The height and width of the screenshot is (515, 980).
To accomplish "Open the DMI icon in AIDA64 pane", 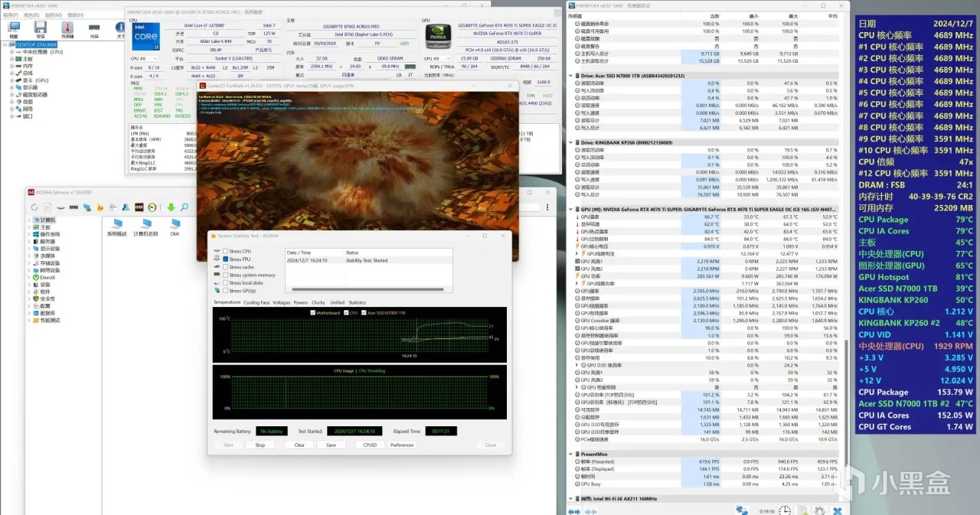I will (175, 227).
